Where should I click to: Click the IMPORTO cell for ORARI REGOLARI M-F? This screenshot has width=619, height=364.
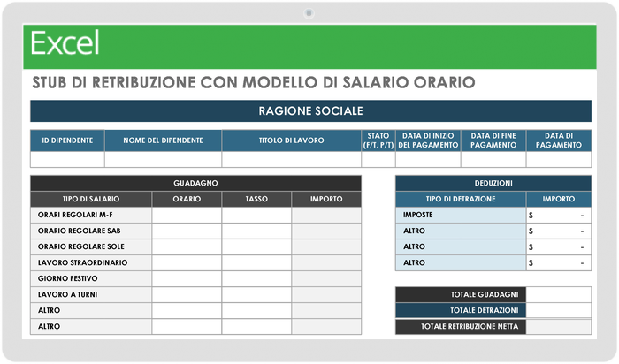[x=326, y=215]
